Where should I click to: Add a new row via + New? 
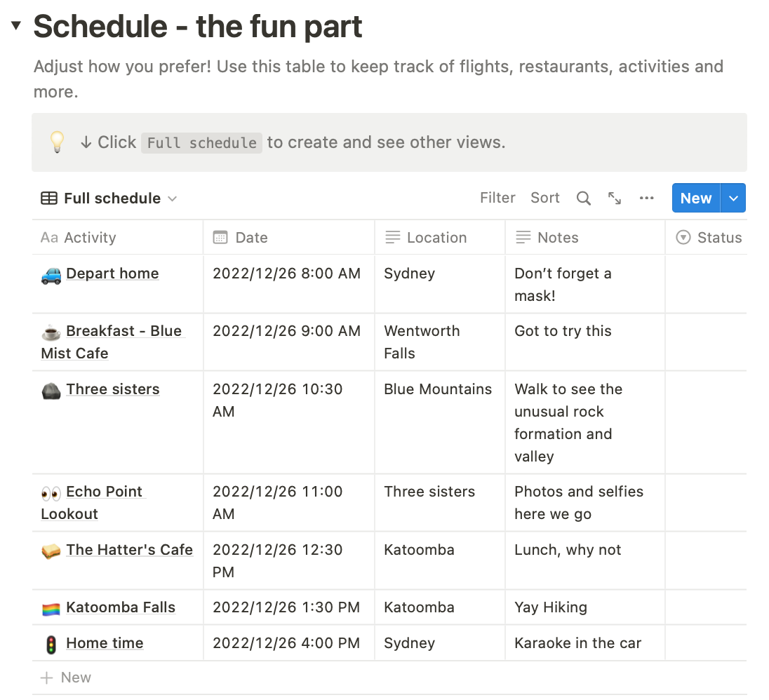66,678
